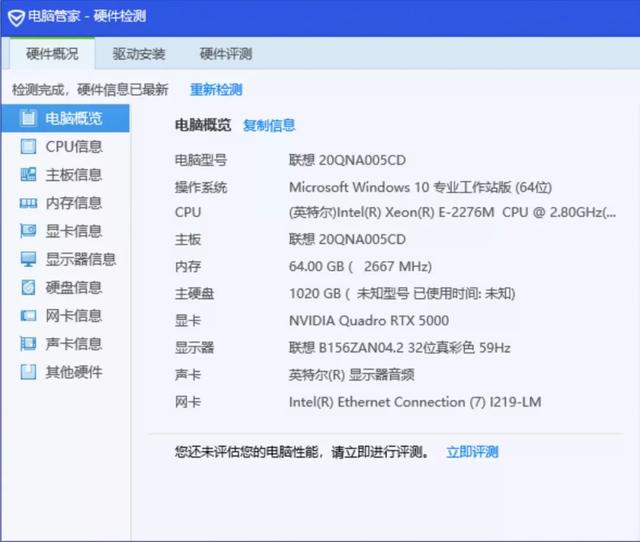The height and width of the screenshot is (542, 640).
Task: Open 声卡信息 in the sidebar
Action: [x=65, y=344]
